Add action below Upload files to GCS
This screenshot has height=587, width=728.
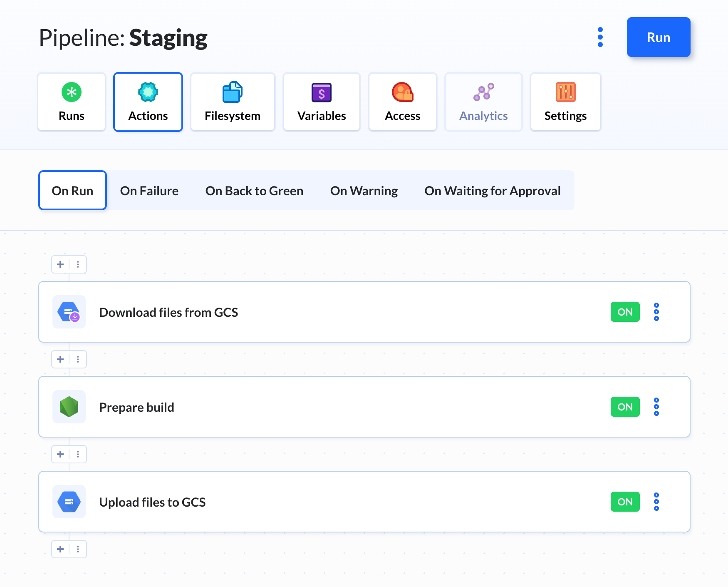pyautogui.click(x=60, y=549)
